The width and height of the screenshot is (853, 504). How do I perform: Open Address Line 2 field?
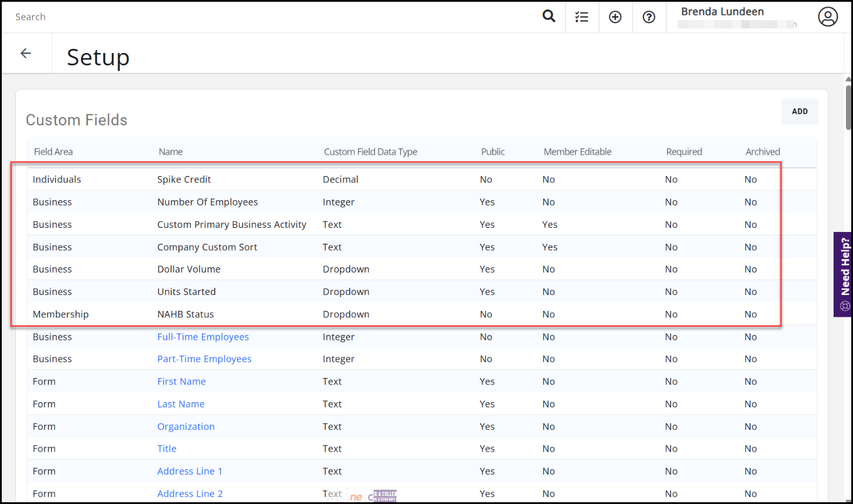pos(190,493)
